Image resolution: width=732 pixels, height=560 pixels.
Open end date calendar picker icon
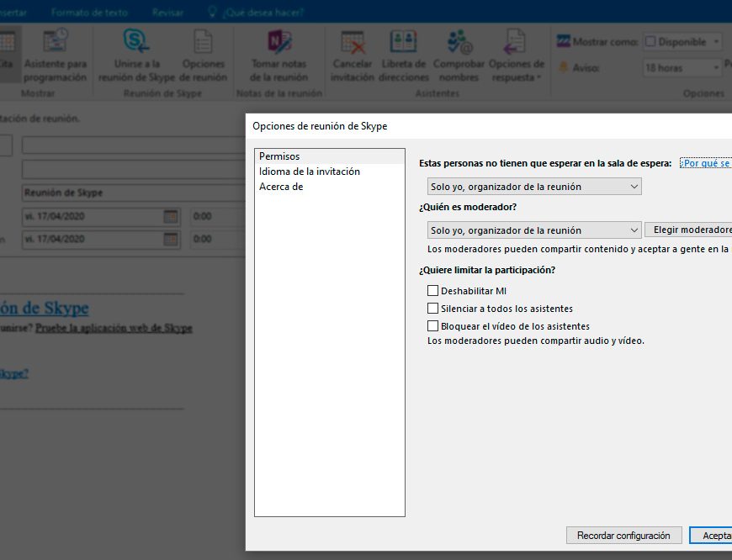coord(171,239)
